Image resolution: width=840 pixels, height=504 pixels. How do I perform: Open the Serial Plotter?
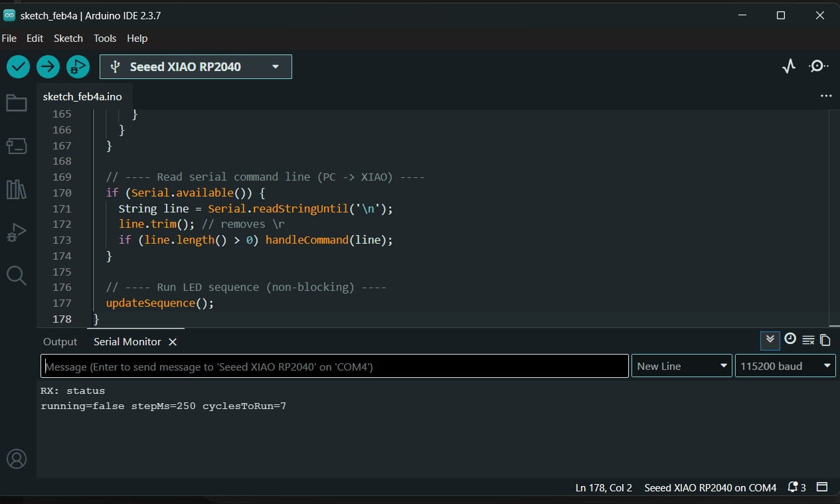[789, 66]
